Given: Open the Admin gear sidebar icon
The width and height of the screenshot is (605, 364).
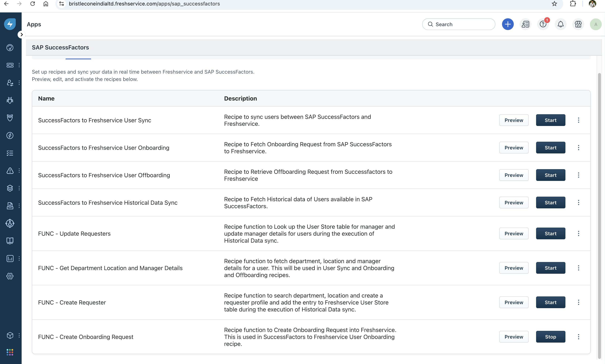Looking at the screenshot, I should 10,276.
